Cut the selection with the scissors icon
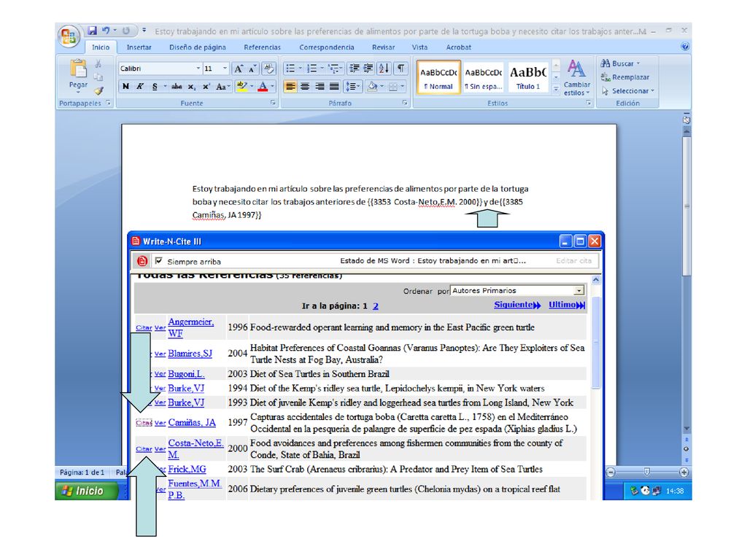This screenshot has width=747, height=560. (98, 64)
